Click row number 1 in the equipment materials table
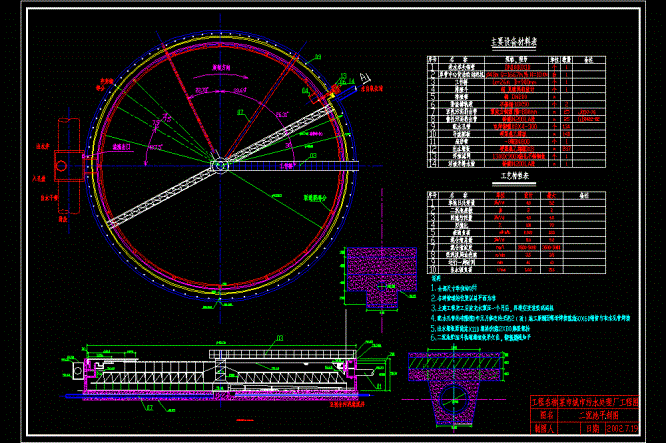The width and height of the screenshot is (666, 443). click(x=432, y=67)
